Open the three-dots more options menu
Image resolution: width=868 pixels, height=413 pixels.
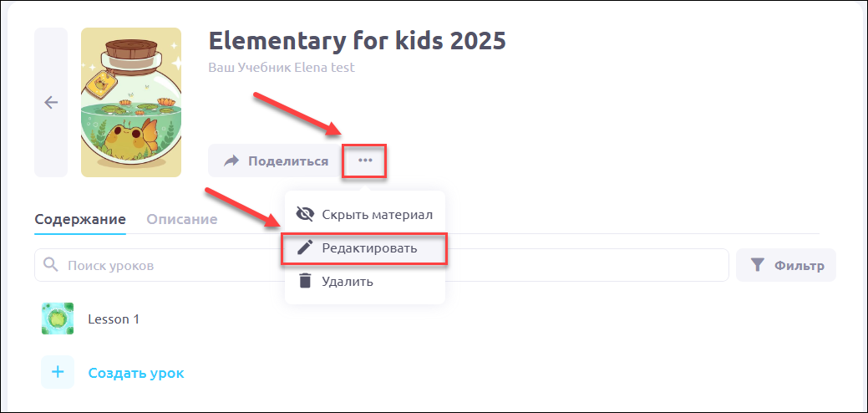365,160
